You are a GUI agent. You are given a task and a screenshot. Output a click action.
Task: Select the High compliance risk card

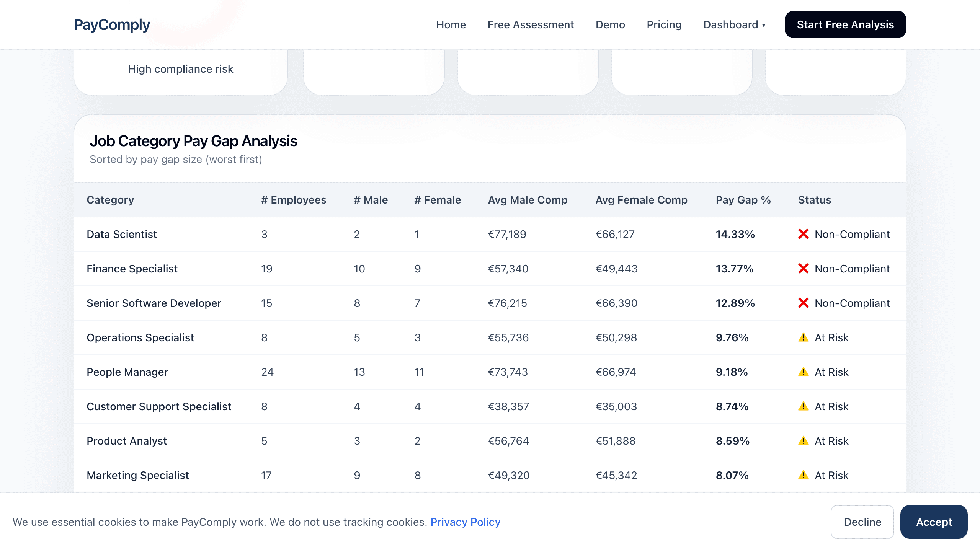click(181, 69)
